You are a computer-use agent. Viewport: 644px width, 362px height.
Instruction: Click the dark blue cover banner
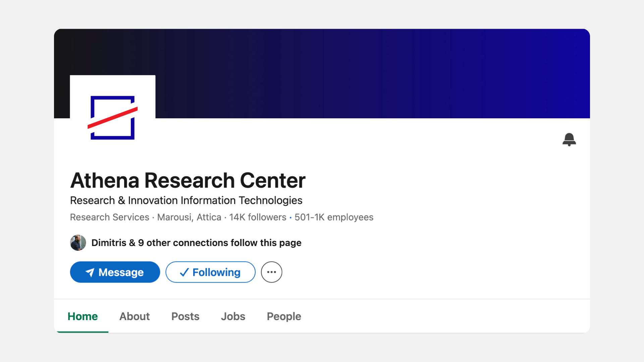[x=369, y=74]
